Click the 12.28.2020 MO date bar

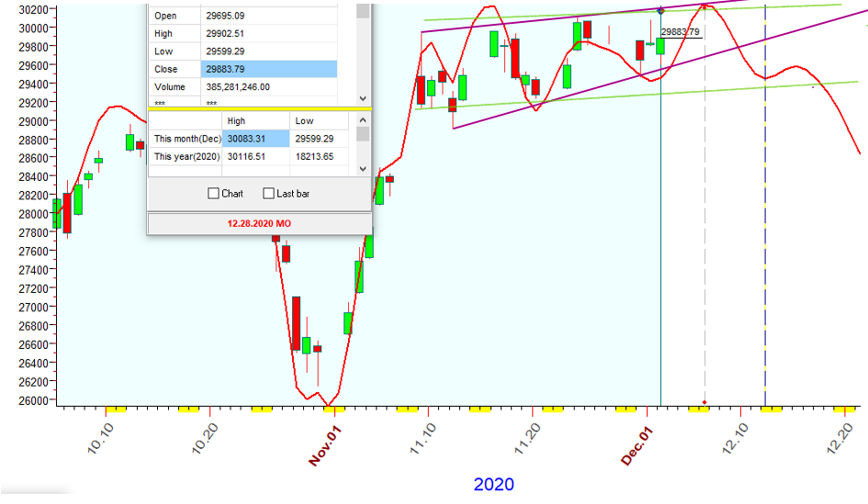point(260,223)
